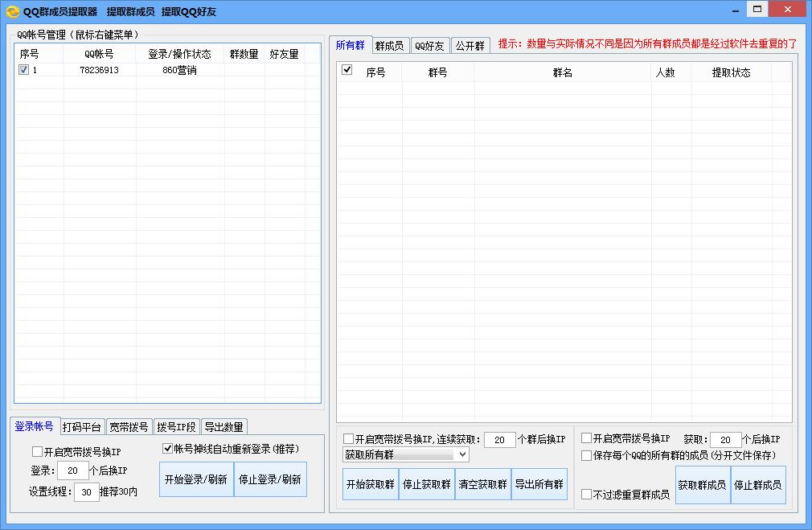Enable the 不过滤重复群成员 option

[586, 495]
